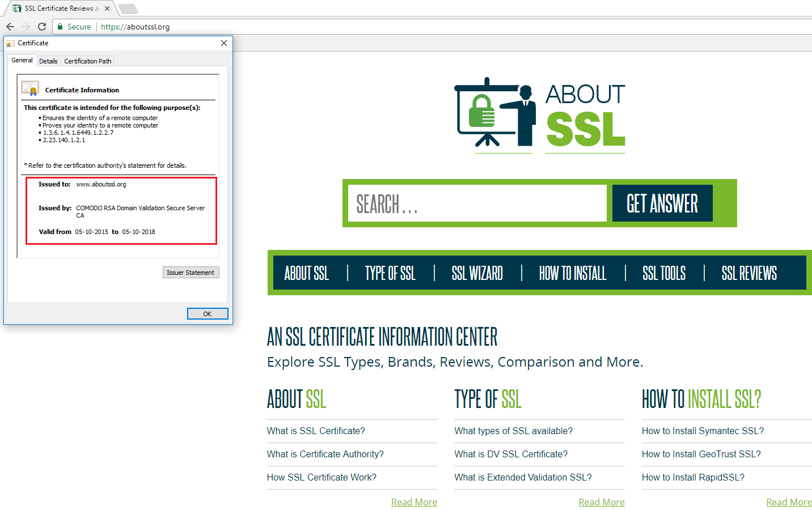Click expiry date 05-10-2018
Screen dimensions: 812x510
tap(138, 232)
